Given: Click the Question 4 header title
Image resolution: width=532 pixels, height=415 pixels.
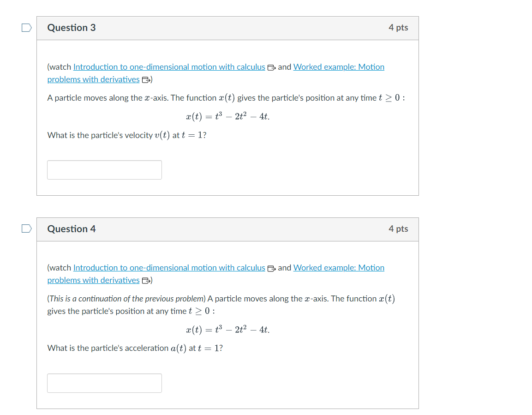Looking at the screenshot, I should (x=72, y=229).
